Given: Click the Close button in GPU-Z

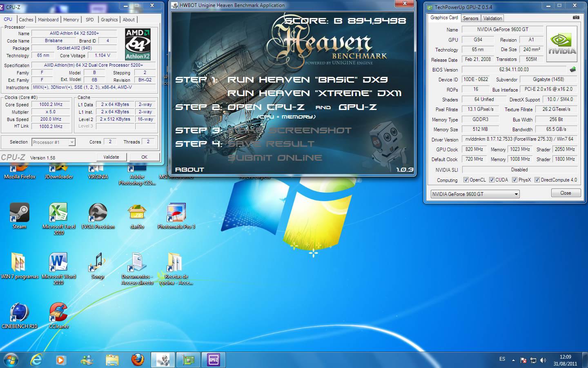Looking at the screenshot, I should point(566,193).
